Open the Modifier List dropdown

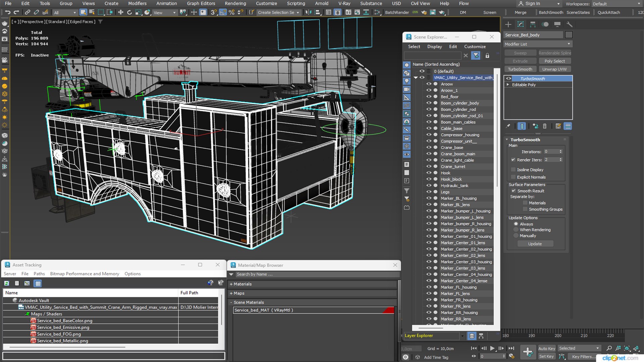tap(538, 44)
